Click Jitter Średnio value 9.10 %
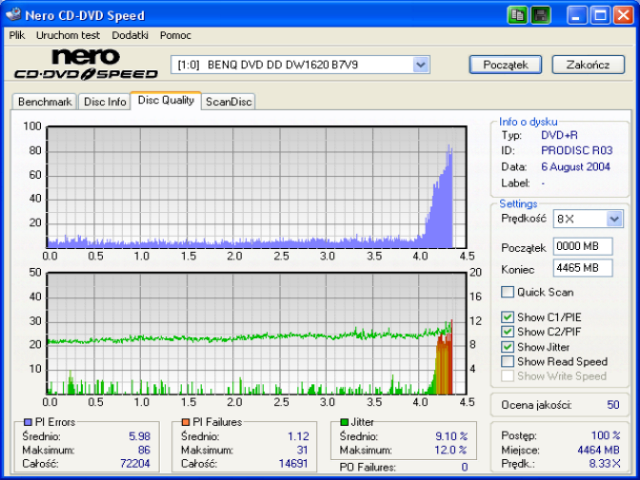The width and height of the screenshot is (640, 480). (x=451, y=436)
